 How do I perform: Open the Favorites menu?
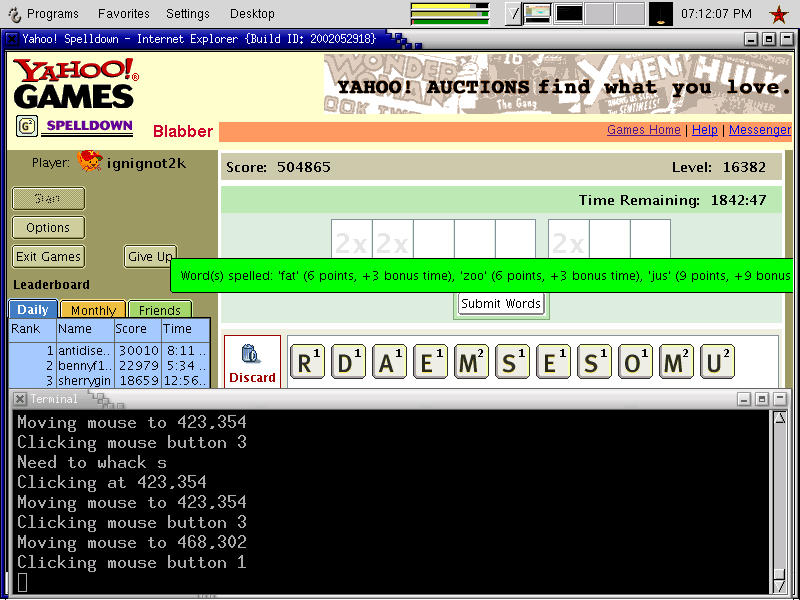click(123, 14)
